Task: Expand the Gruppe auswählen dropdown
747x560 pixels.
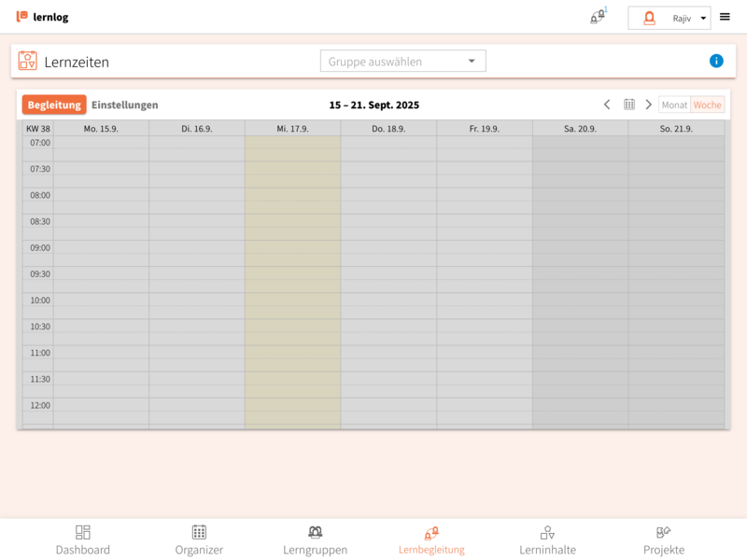Action: pyautogui.click(x=402, y=62)
